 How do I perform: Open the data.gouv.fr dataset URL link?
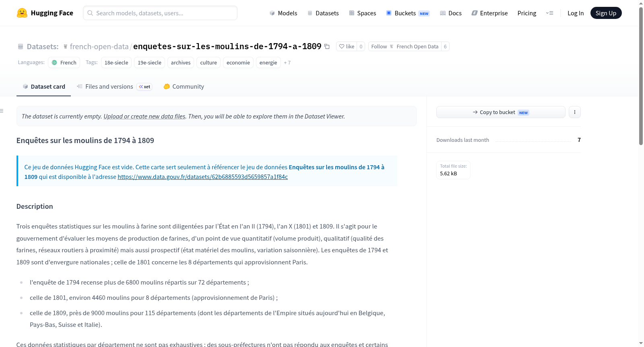(203, 177)
